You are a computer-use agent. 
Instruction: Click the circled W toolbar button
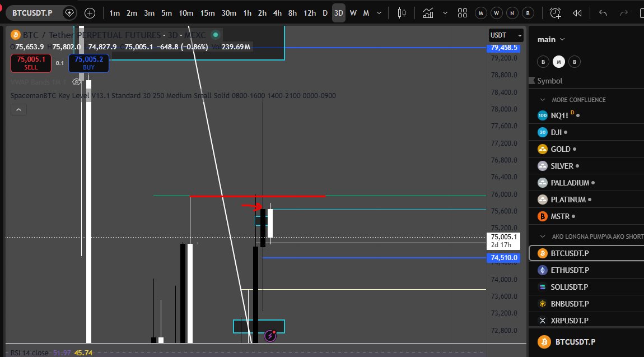click(x=496, y=13)
